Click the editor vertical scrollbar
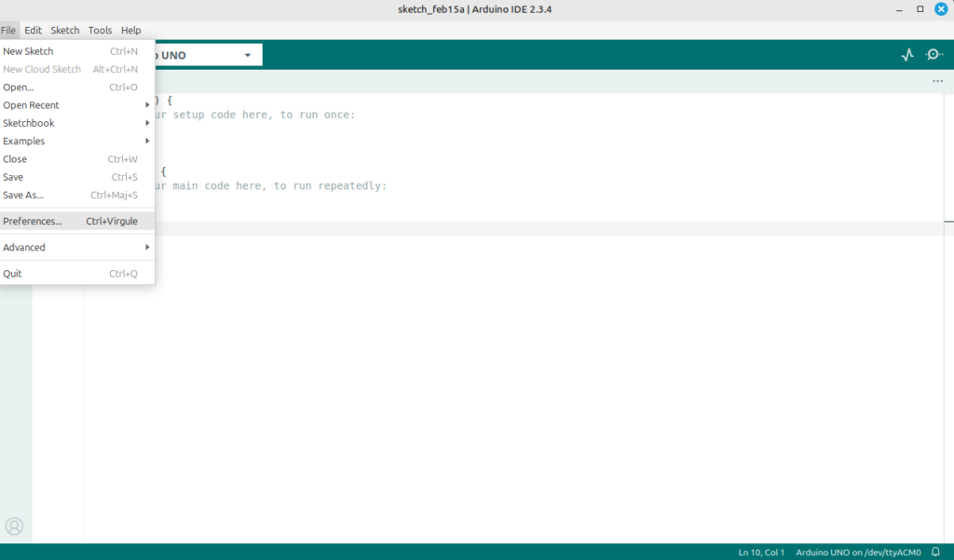 948,317
